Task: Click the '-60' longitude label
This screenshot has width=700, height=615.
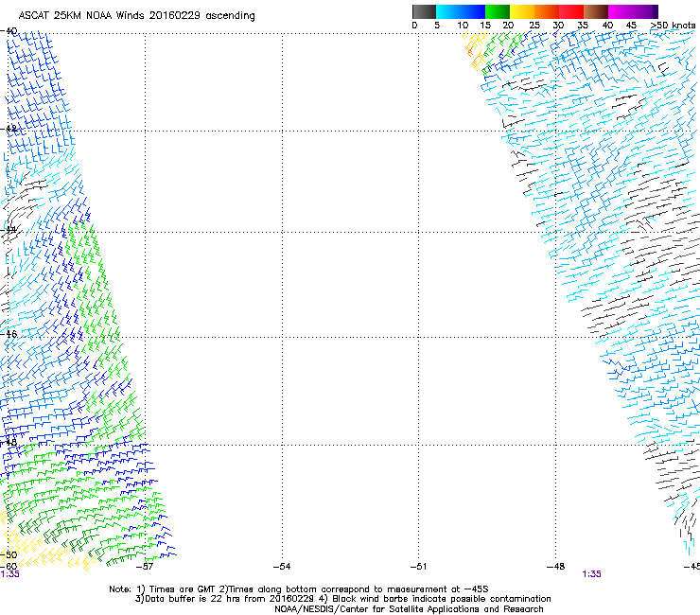Action: pos(9,567)
